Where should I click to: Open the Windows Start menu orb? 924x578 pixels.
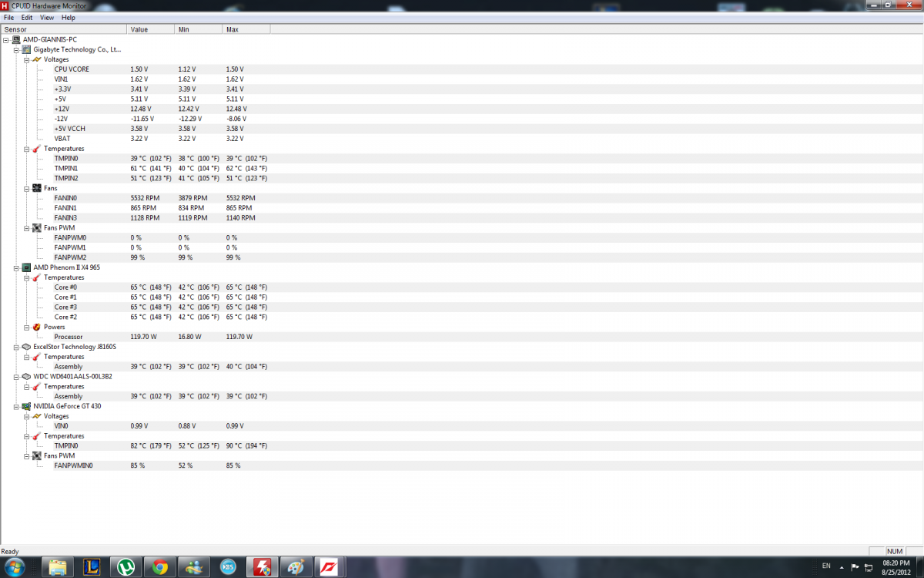point(15,567)
